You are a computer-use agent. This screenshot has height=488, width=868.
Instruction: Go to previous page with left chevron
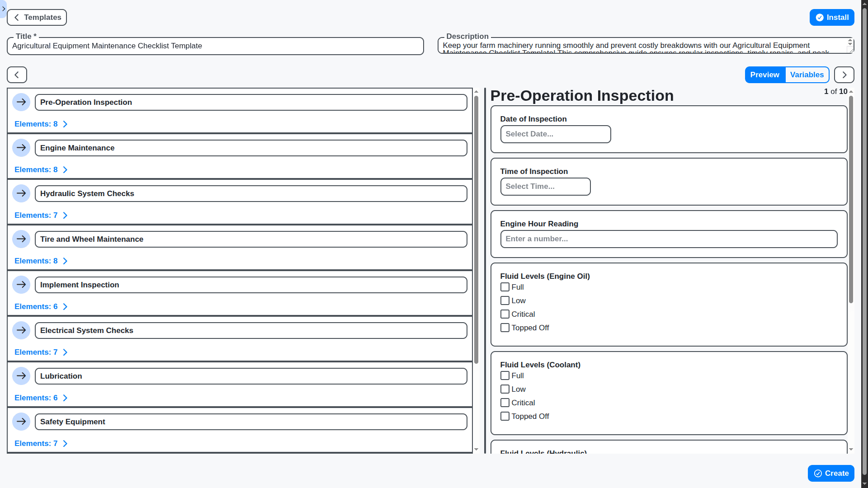click(x=17, y=75)
